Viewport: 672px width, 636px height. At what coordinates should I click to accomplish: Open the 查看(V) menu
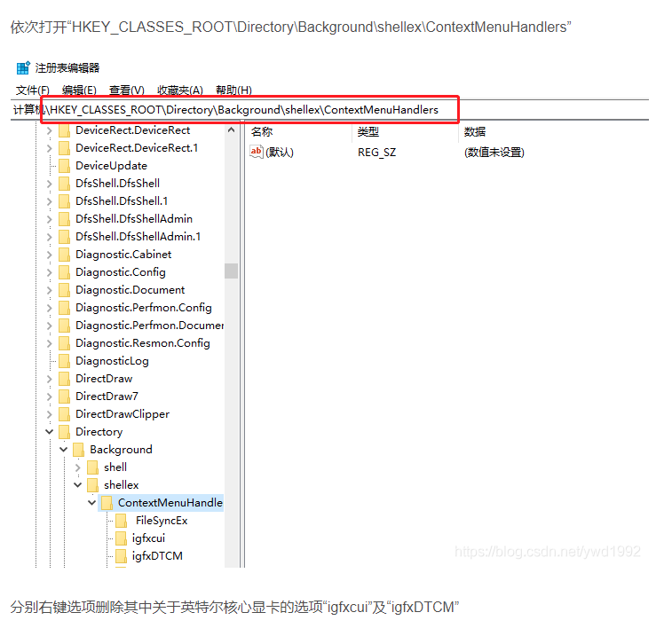pos(126,90)
